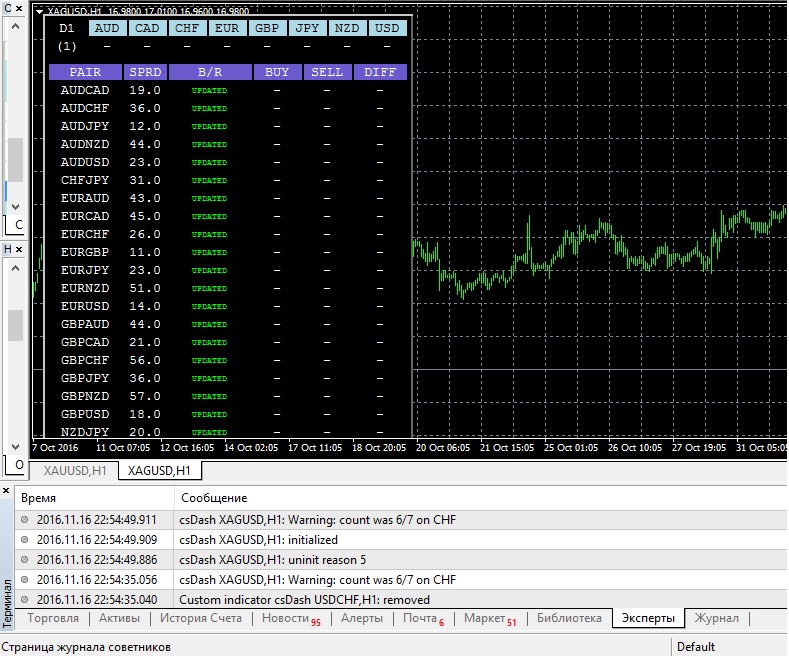Open the Маркет tab
The width and height of the screenshot is (789, 660).
tap(490, 619)
